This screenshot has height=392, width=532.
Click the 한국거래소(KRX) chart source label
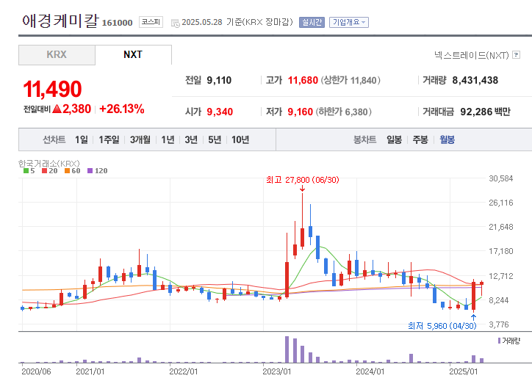pyautogui.click(x=48, y=164)
